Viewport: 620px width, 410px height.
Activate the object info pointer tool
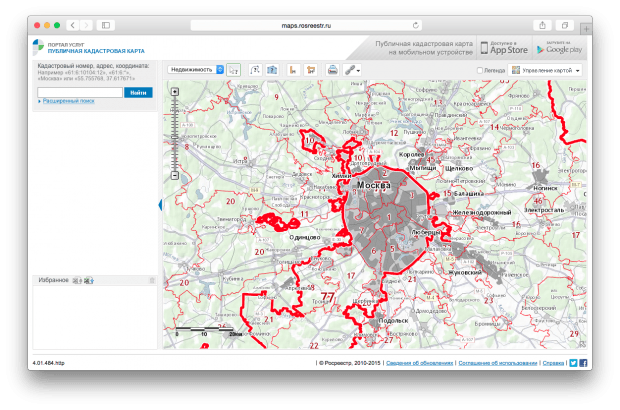coord(233,70)
